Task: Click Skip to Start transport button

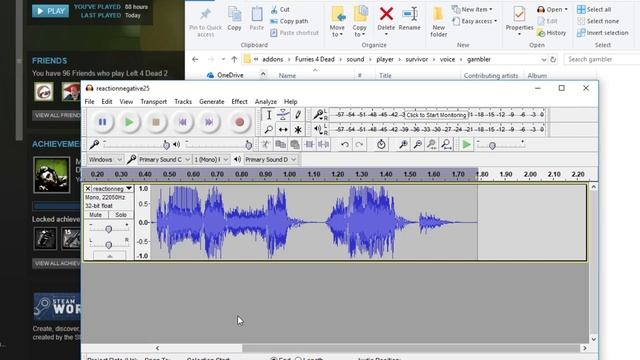Action: [x=182, y=122]
